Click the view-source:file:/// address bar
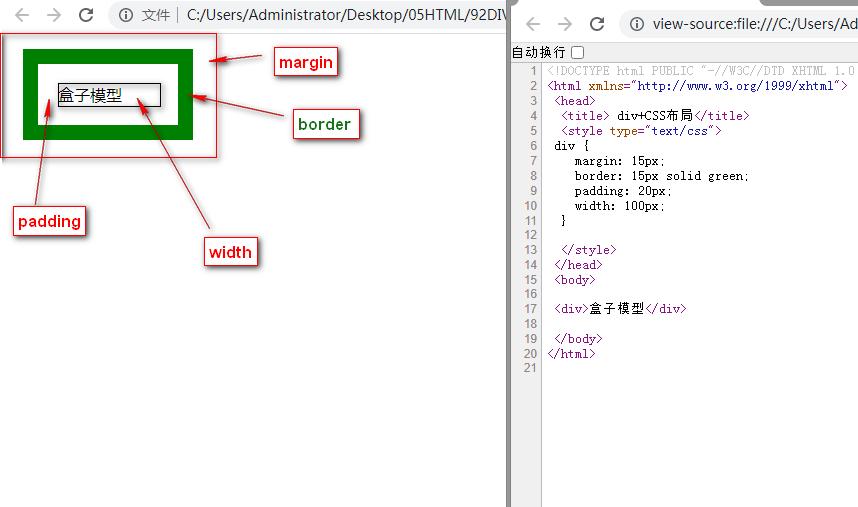The image size is (858, 507). [750, 24]
